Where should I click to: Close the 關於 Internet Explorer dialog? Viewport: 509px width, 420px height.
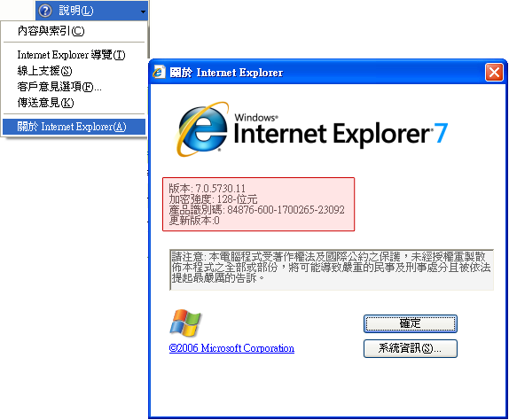494,72
